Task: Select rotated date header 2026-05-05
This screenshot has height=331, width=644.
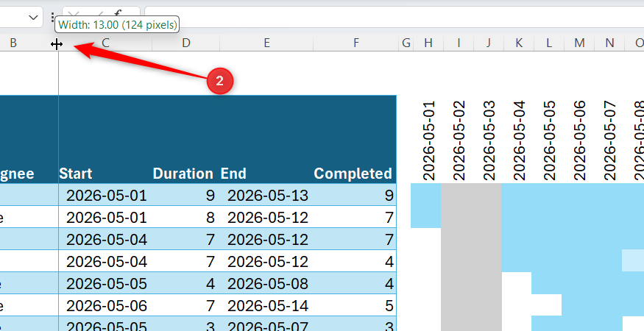Action: 549,141
